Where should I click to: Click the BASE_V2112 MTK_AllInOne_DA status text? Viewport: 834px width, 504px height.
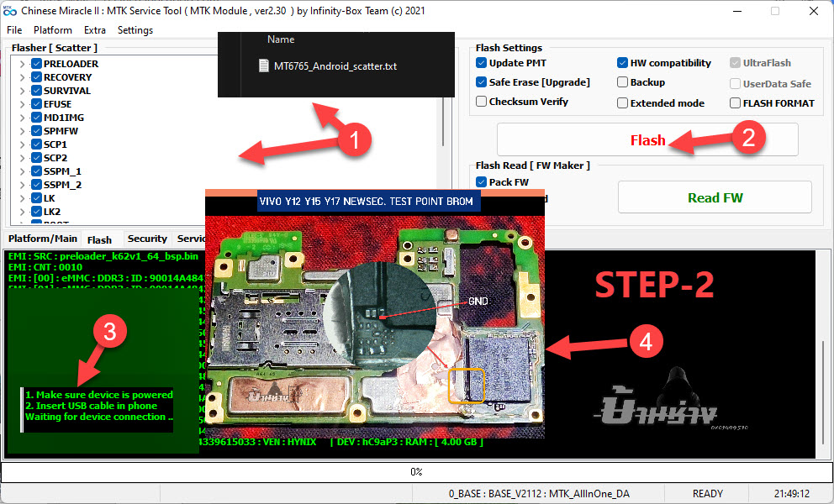click(539, 494)
